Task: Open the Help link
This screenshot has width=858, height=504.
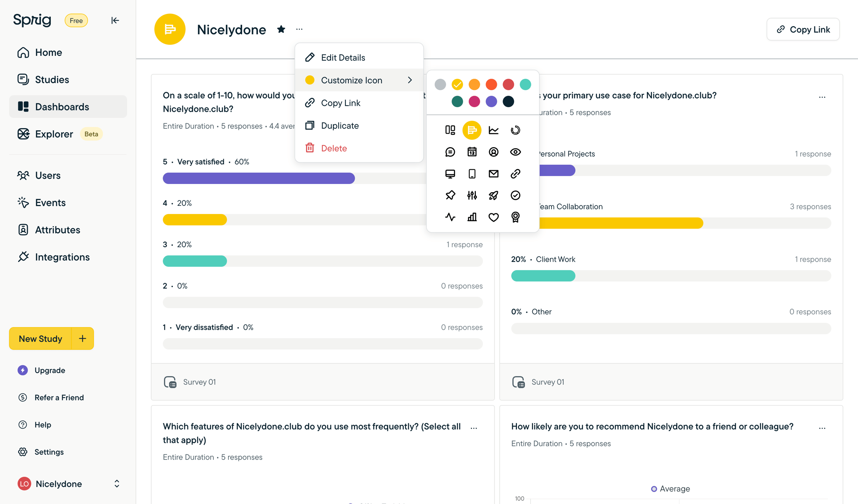Action: point(35,425)
